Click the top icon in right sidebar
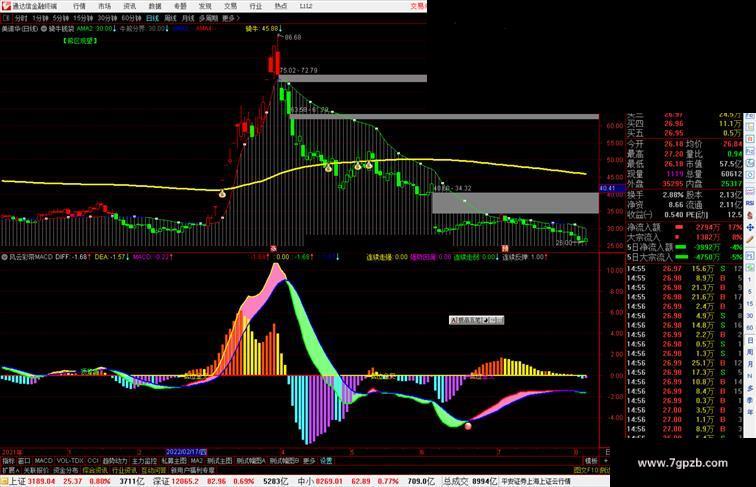Screen dimensions: 756x487 [x=750, y=117]
